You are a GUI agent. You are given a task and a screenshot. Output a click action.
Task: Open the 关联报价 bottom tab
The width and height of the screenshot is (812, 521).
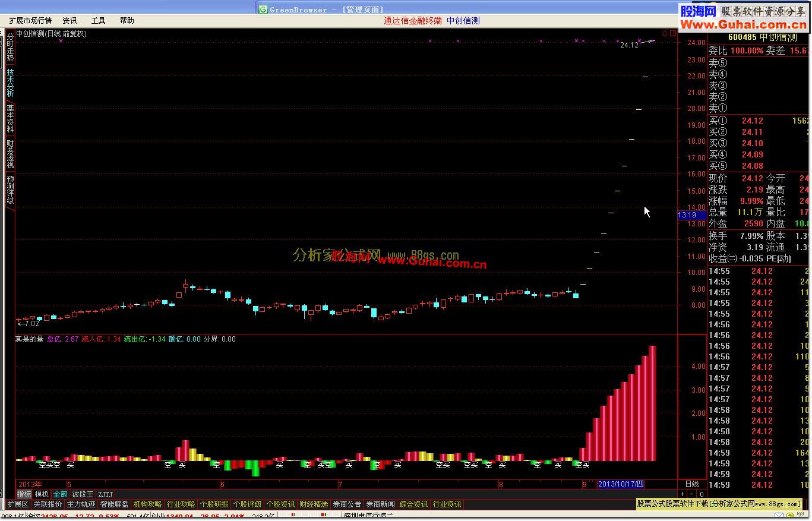point(48,504)
